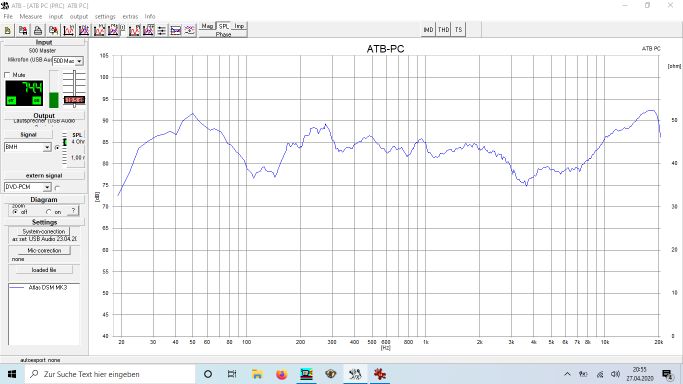The image size is (683, 384).
Task: Click the THD measurement button
Action: coord(443,30)
